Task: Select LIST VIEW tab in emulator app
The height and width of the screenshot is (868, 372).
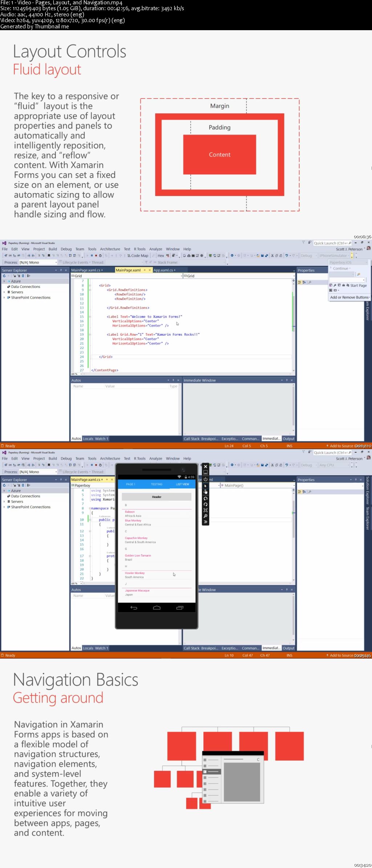Action: [x=182, y=484]
